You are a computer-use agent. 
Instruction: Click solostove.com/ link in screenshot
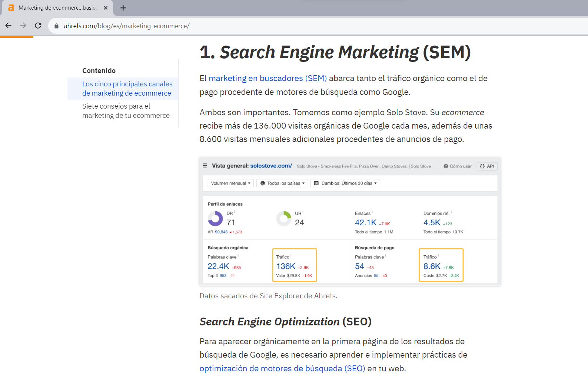click(x=271, y=166)
